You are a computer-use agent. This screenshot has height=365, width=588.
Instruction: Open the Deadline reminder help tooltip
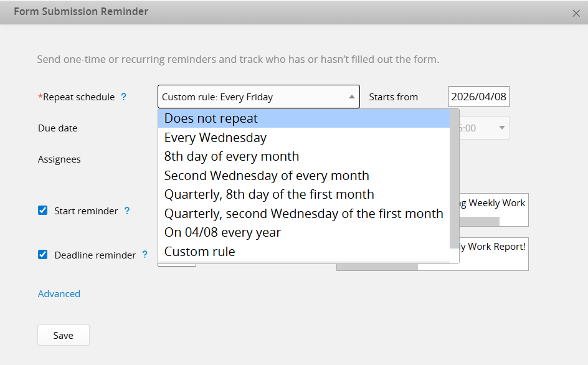(145, 255)
